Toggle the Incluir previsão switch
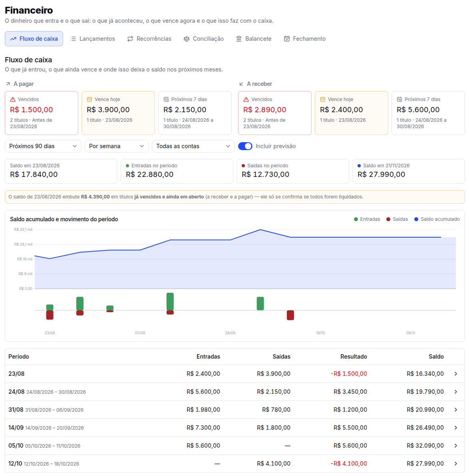The image size is (469, 476). (245, 146)
